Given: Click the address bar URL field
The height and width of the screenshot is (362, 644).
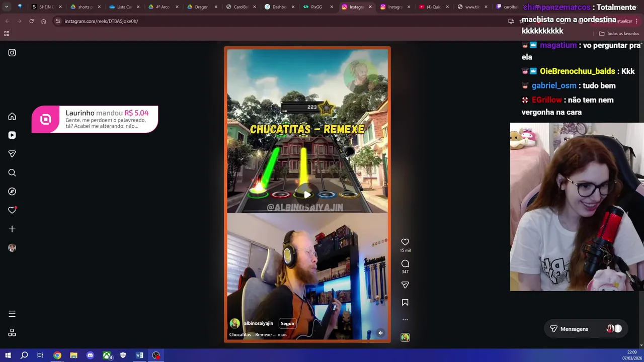Looking at the screenshot, I should [x=282, y=21].
